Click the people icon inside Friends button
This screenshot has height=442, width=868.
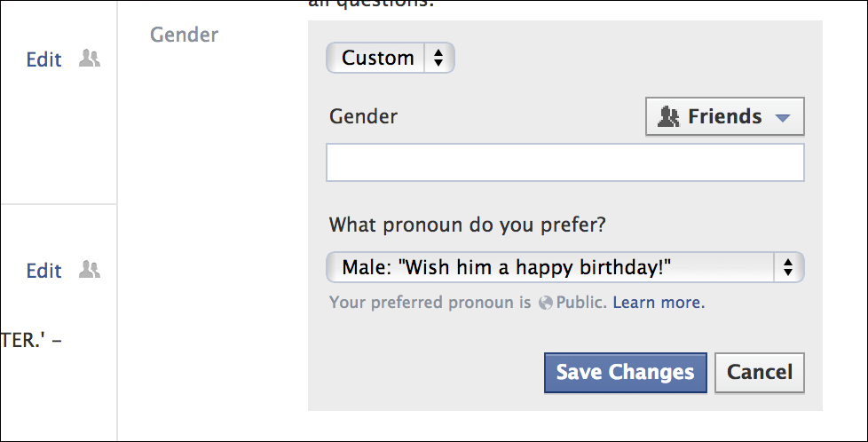point(668,116)
